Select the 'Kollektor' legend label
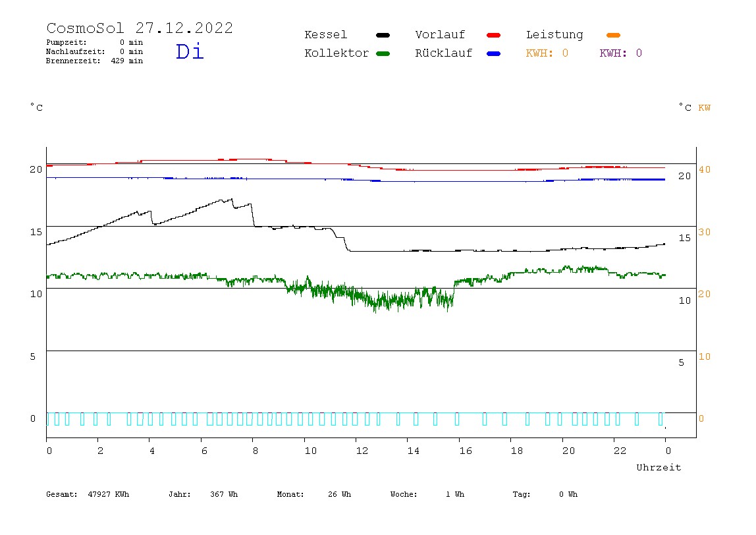Image resolution: width=756 pixels, height=535 pixels. click(x=337, y=53)
